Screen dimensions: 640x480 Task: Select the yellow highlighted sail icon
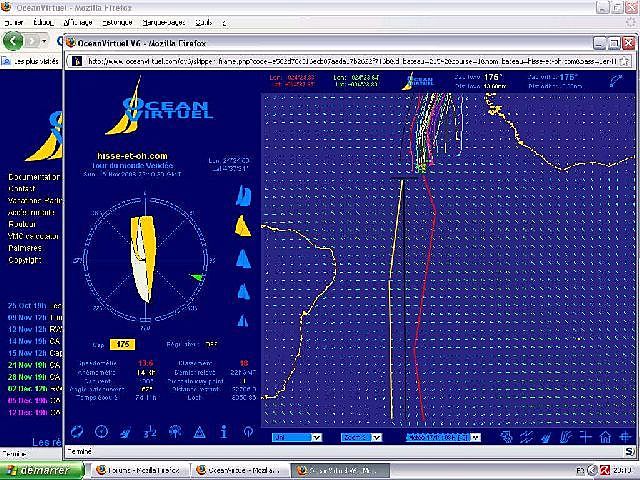click(242, 226)
